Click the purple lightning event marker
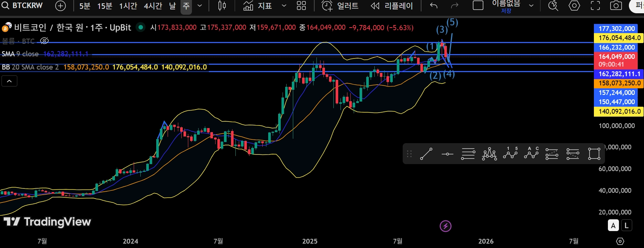This screenshot has height=248, width=644. click(x=445, y=226)
